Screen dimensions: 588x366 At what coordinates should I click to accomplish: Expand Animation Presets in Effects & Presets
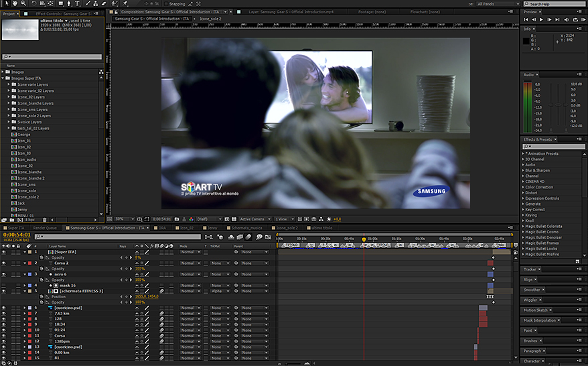pos(524,154)
